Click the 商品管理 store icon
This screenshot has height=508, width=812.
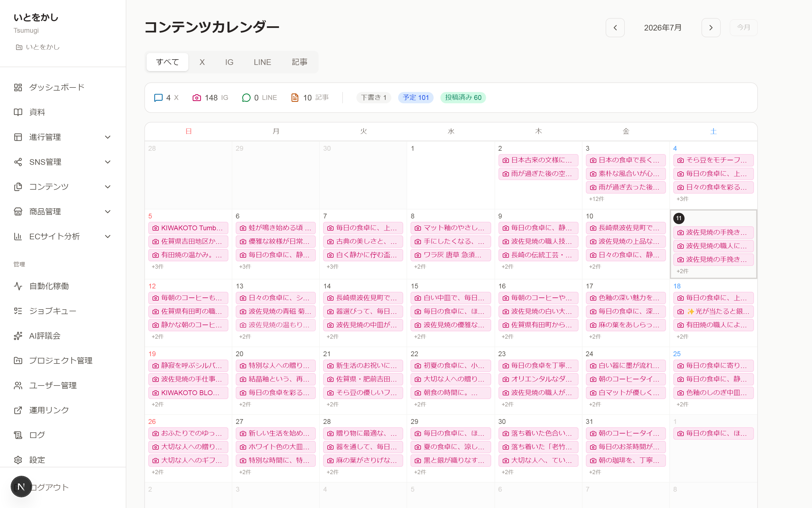[x=18, y=212]
